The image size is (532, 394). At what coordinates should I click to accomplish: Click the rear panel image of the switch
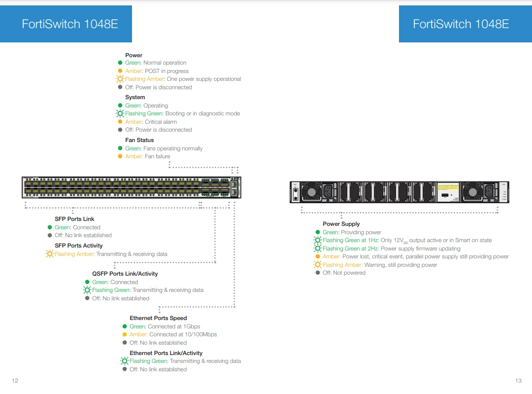click(399, 192)
